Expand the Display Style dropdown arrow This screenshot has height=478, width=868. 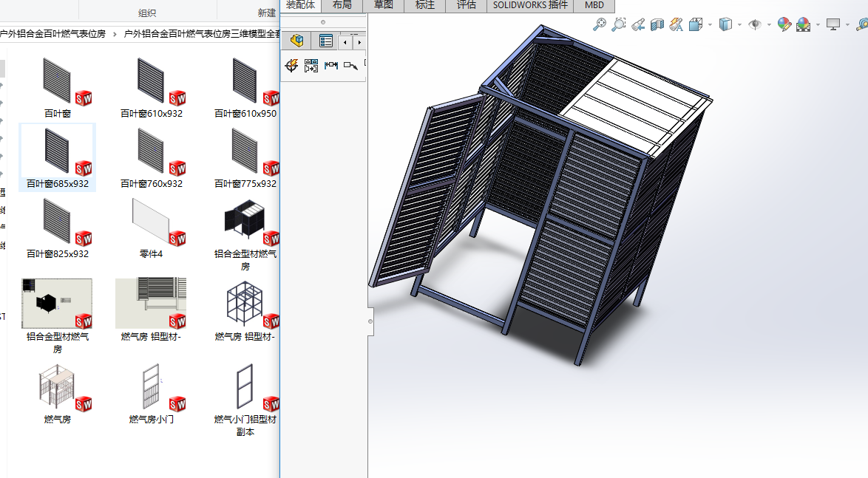pyautogui.click(x=740, y=24)
